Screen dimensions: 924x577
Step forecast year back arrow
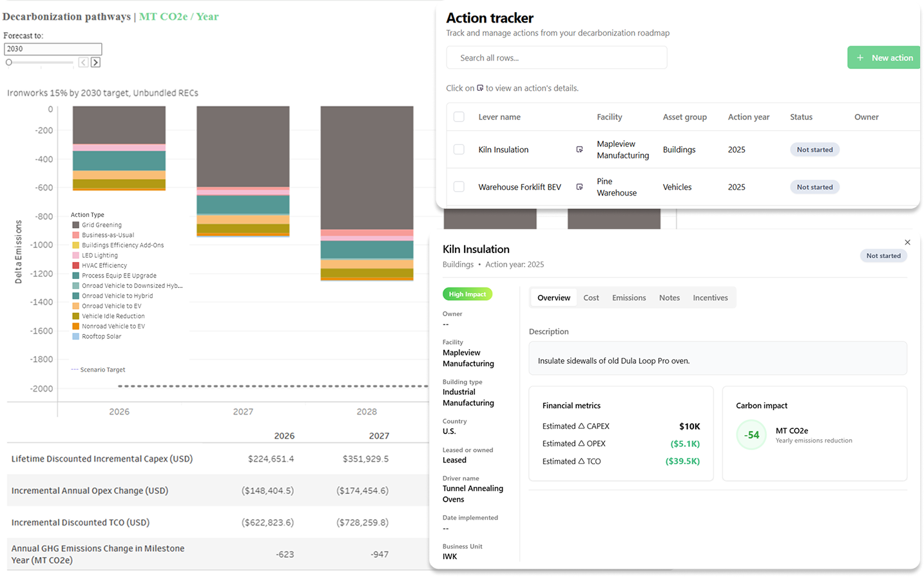[84, 62]
